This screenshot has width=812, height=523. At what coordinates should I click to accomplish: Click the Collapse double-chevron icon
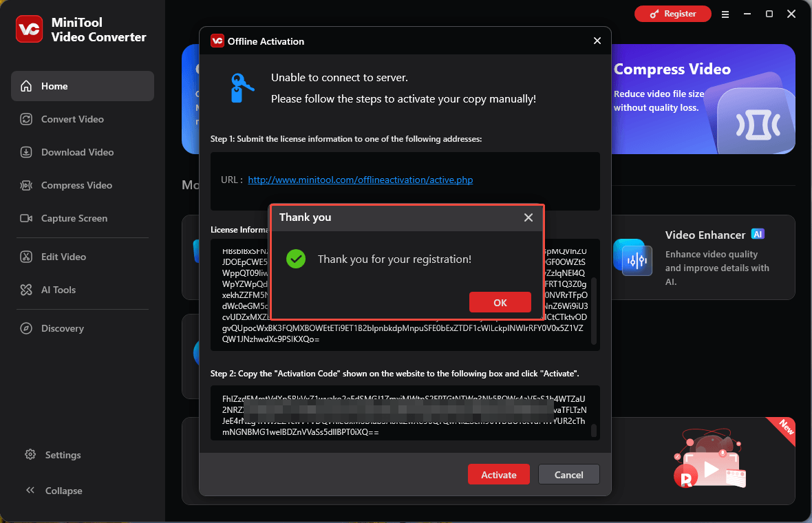point(30,490)
